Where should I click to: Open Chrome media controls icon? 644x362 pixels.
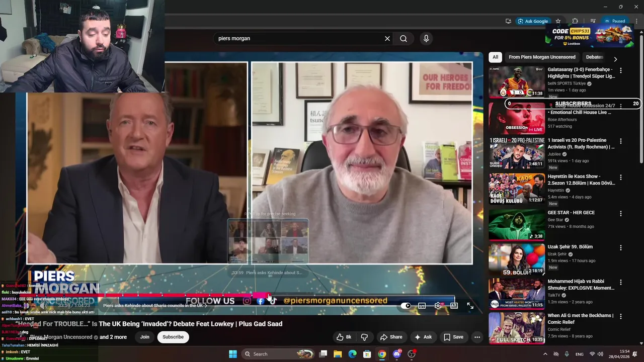click(593, 21)
